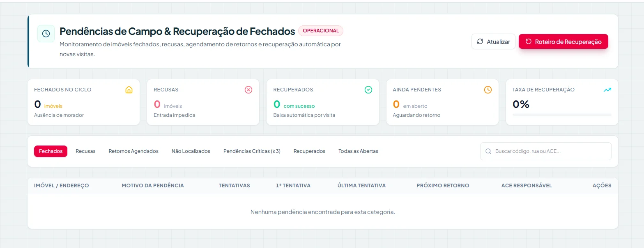This screenshot has width=644, height=248.
Task: Click the 1ª TENTATIVA column header
Action: pos(293,186)
